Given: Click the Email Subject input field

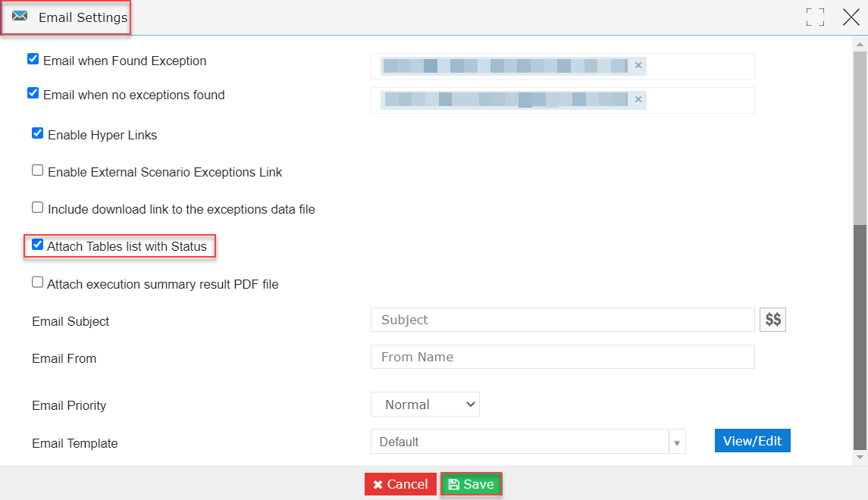Looking at the screenshot, I should [561, 319].
